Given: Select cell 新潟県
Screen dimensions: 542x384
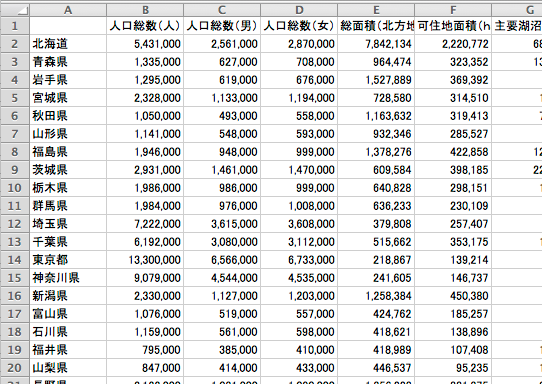Looking at the screenshot, I should [x=68, y=296].
